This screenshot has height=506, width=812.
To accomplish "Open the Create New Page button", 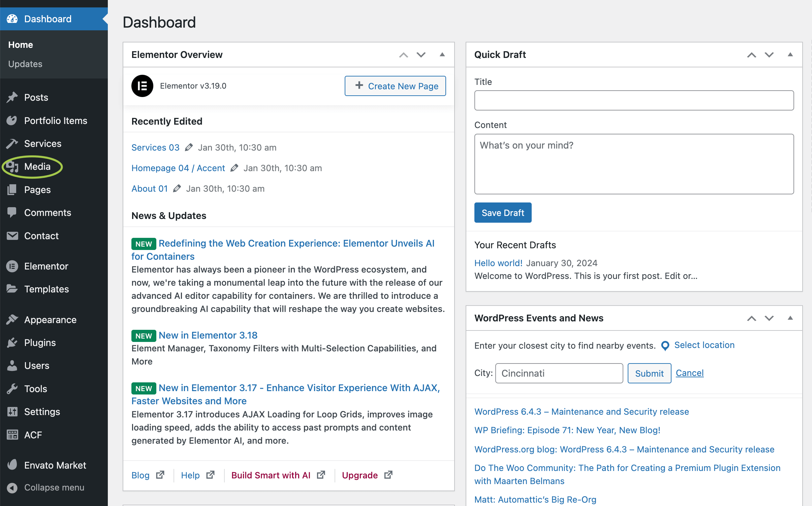I will [x=395, y=86].
